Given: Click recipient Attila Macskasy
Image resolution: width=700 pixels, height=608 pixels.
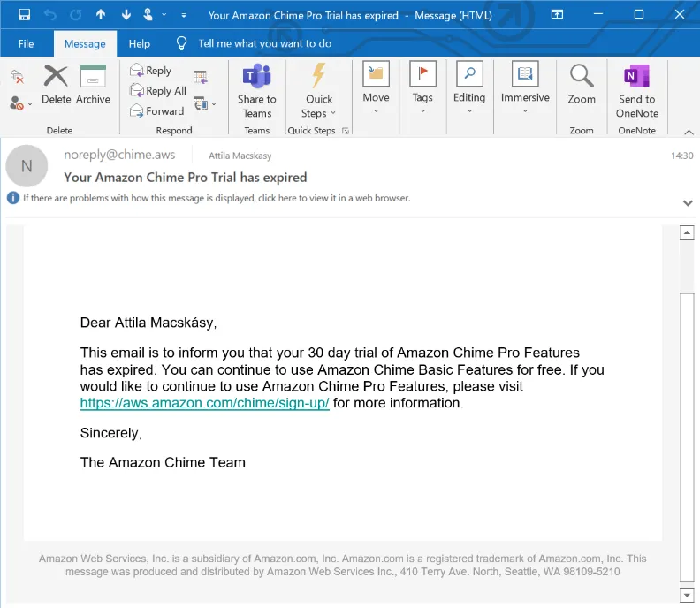Looking at the screenshot, I should (x=240, y=156).
